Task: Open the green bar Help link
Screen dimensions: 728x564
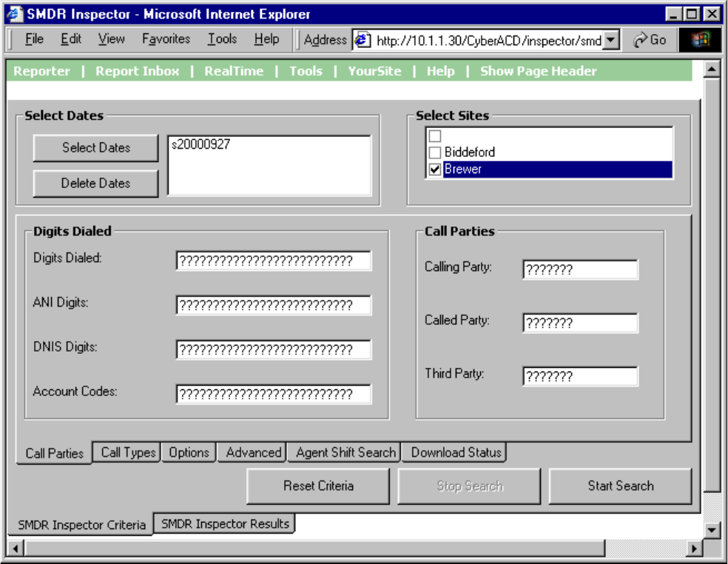Action: [x=441, y=71]
